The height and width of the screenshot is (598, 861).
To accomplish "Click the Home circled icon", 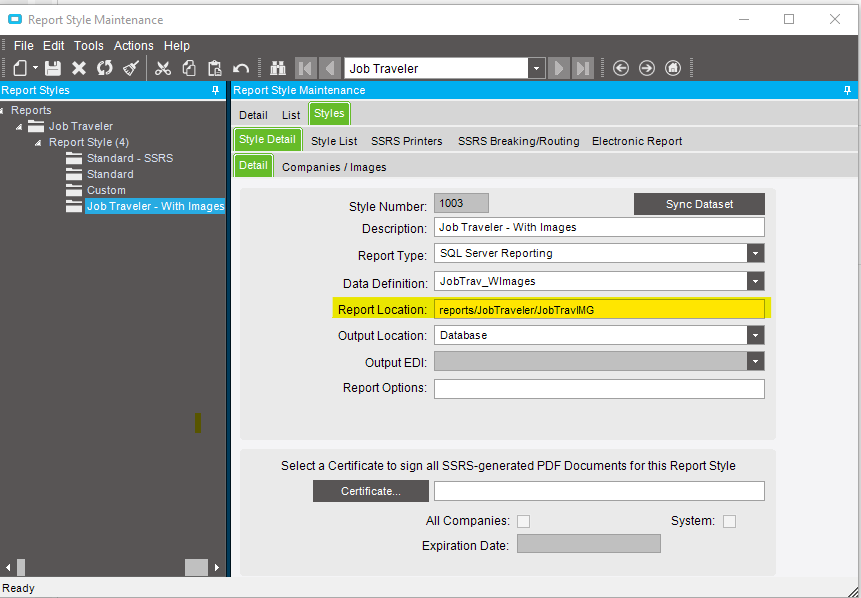I will (x=673, y=68).
